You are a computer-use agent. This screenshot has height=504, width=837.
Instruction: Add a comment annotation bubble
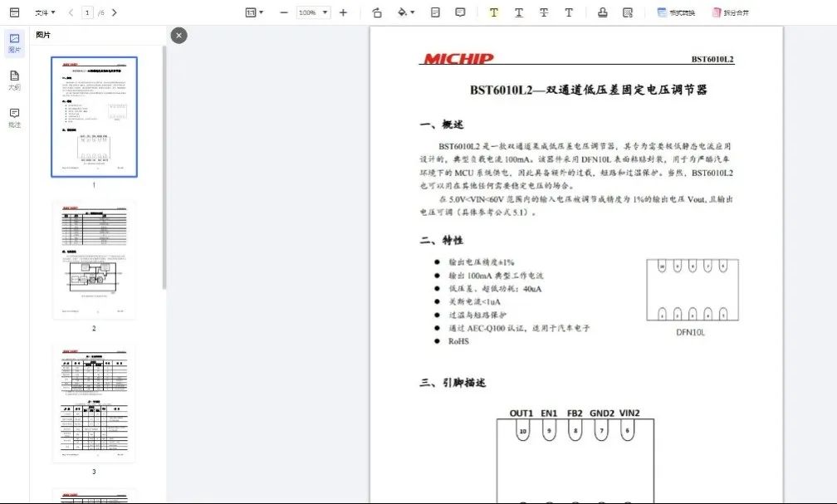tap(461, 12)
